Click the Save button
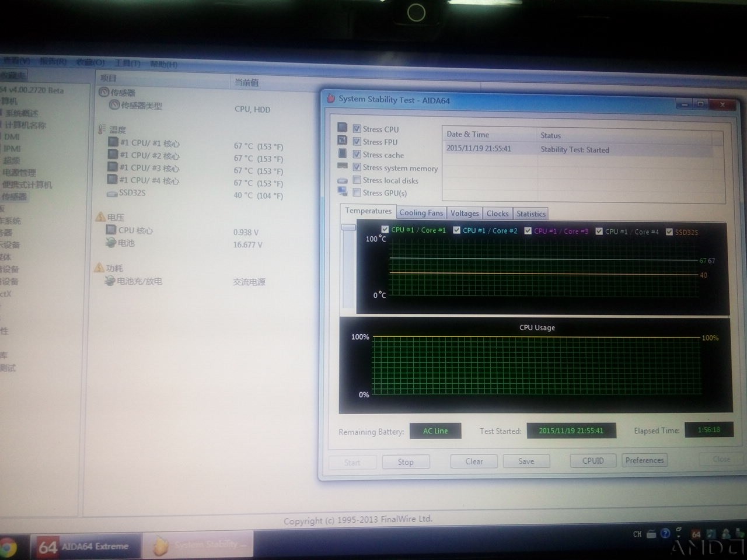This screenshot has width=747, height=560. pos(526,461)
